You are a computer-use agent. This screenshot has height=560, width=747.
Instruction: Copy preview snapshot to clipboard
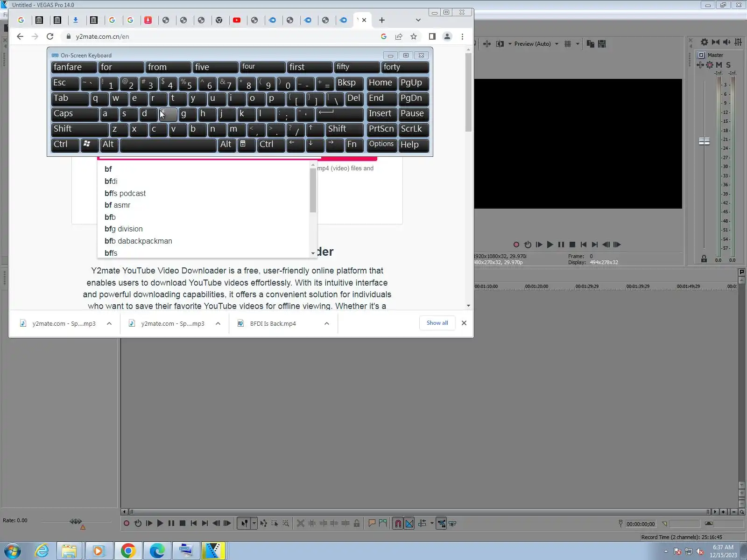tap(591, 44)
